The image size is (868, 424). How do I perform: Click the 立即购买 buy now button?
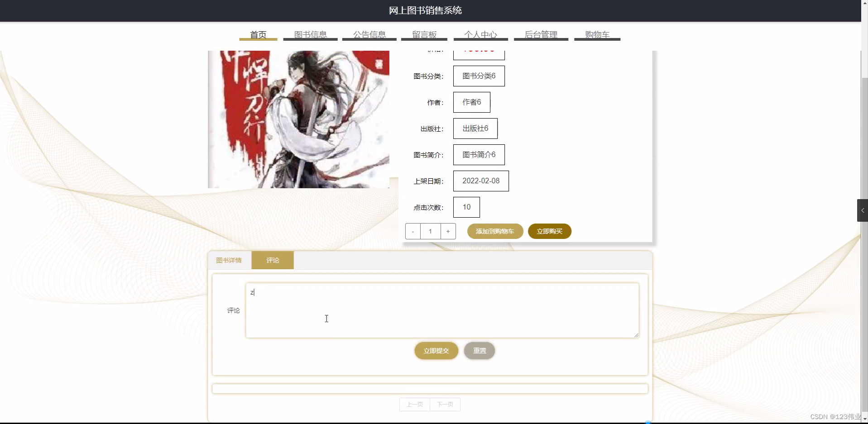[549, 231]
